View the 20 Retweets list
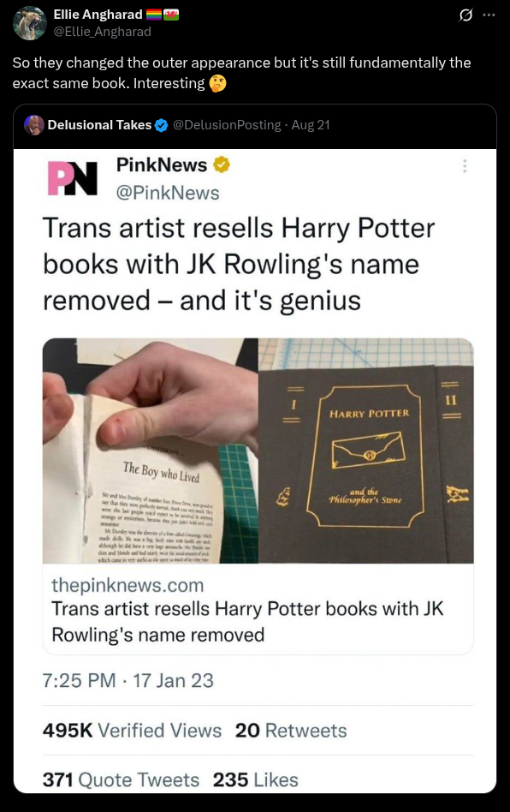The width and height of the screenshot is (510, 812). [291, 730]
